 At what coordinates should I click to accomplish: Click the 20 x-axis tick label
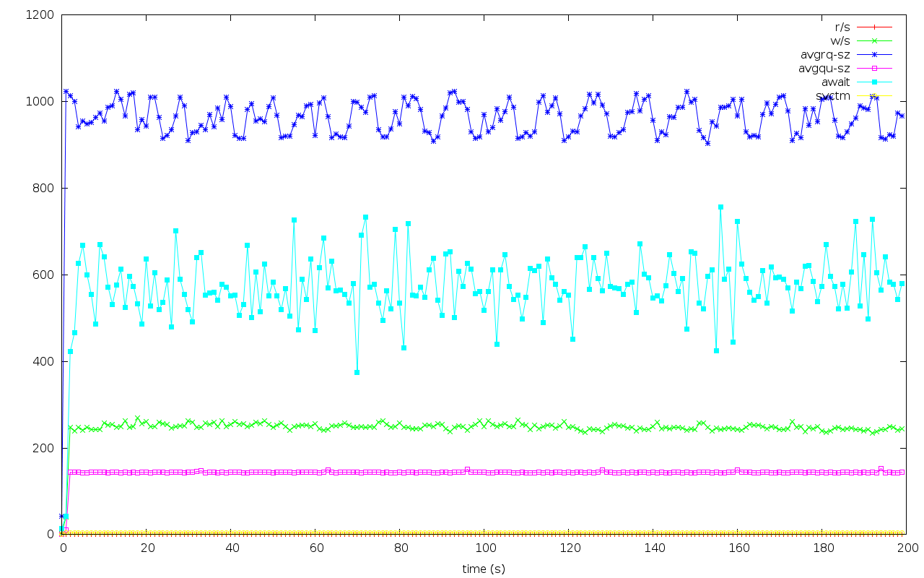pyautogui.click(x=147, y=548)
